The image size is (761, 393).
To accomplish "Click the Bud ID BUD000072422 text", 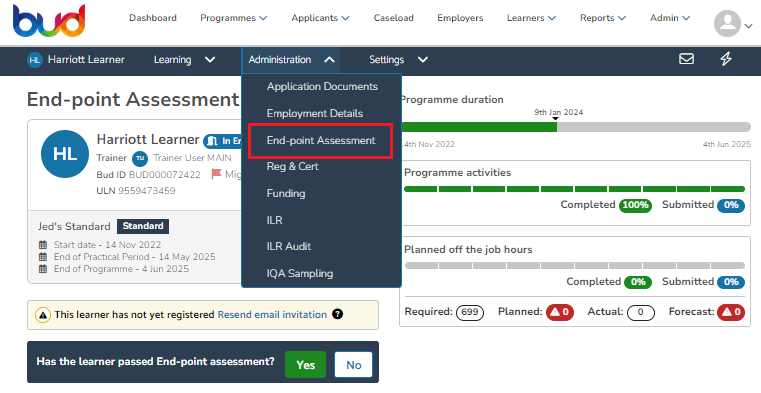I will click(x=149, y=175).
